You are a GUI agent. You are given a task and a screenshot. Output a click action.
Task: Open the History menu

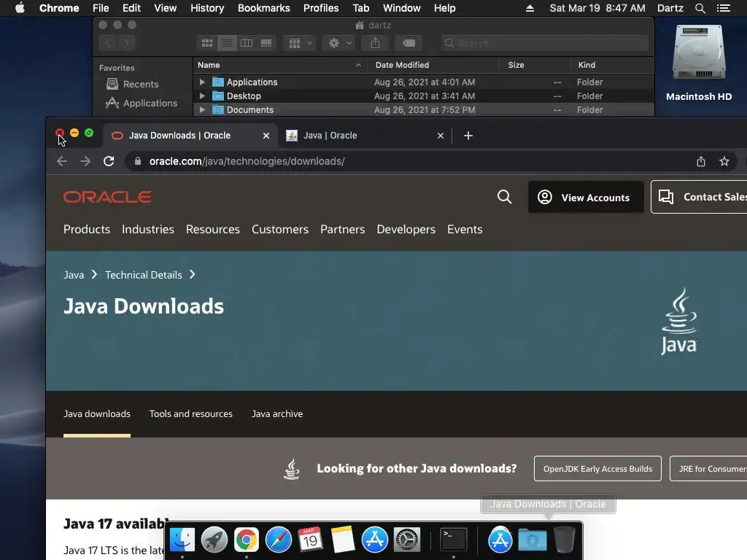(x=207, y=8)
